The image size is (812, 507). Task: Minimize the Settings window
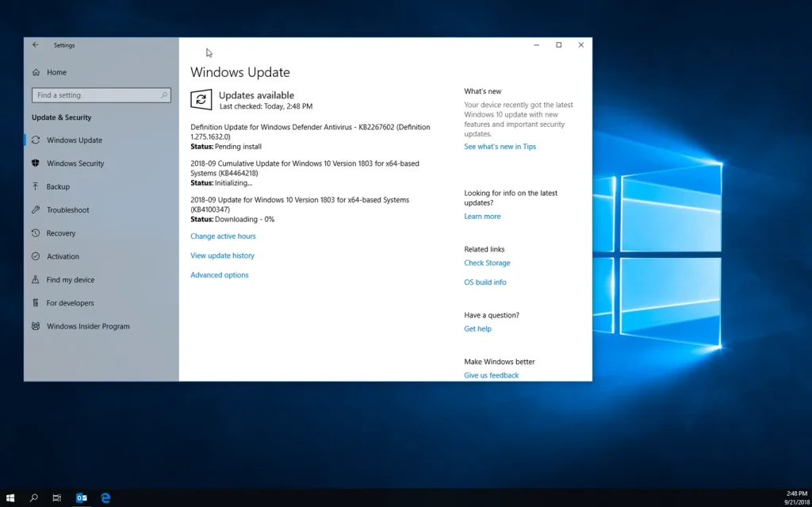pyautogui.click(x=537, y=45)
